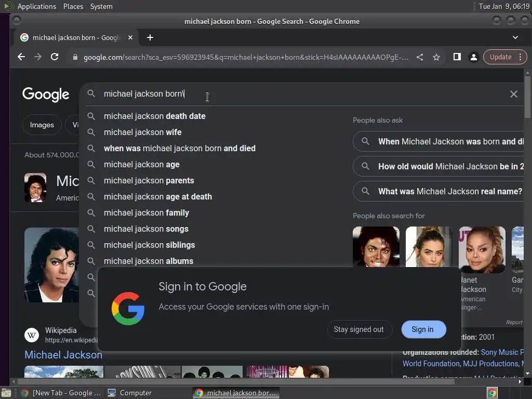The width and height of the screenshot is (532, 399).
Task: Open the Applications menu
Action: pyautogui.click(x=37, y=6)
